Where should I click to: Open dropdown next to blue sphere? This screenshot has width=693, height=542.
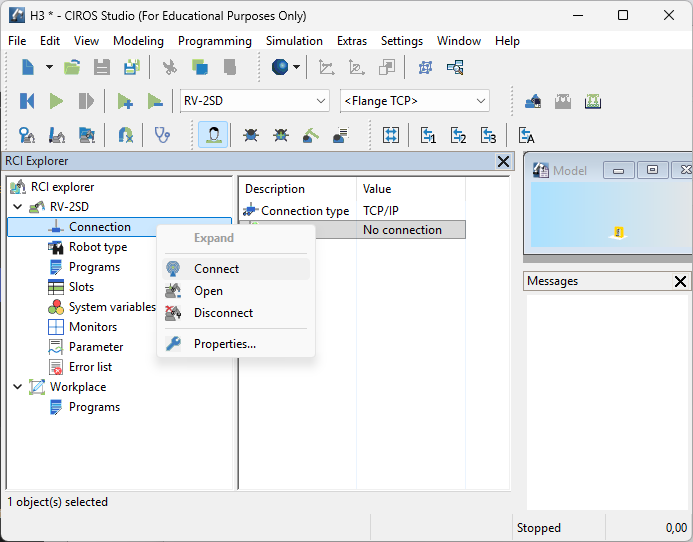click(x=297, y=68)
